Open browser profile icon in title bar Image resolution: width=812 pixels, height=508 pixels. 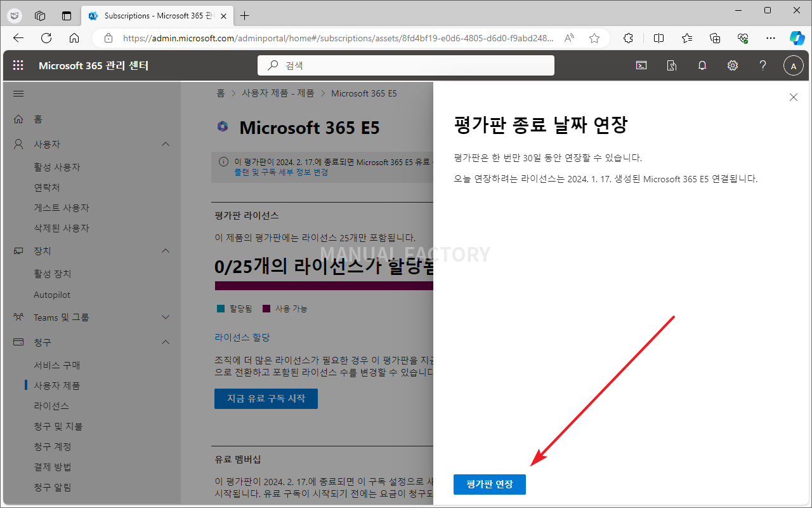point(15,15)
